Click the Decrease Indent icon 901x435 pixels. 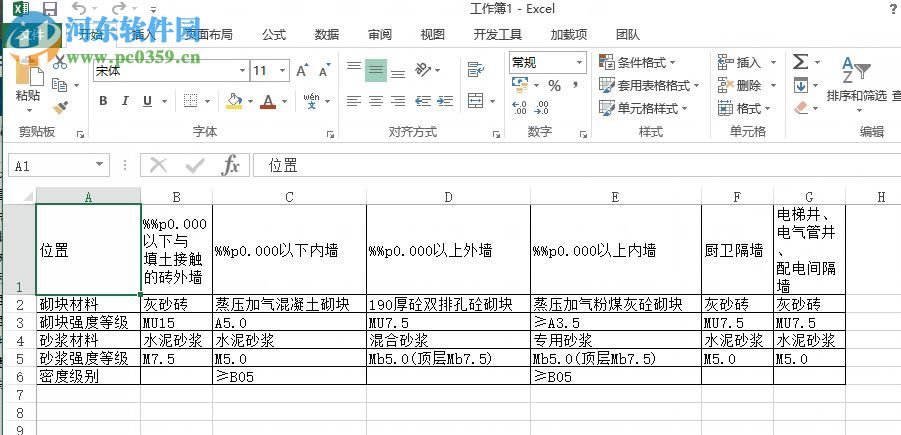[423, 101]
